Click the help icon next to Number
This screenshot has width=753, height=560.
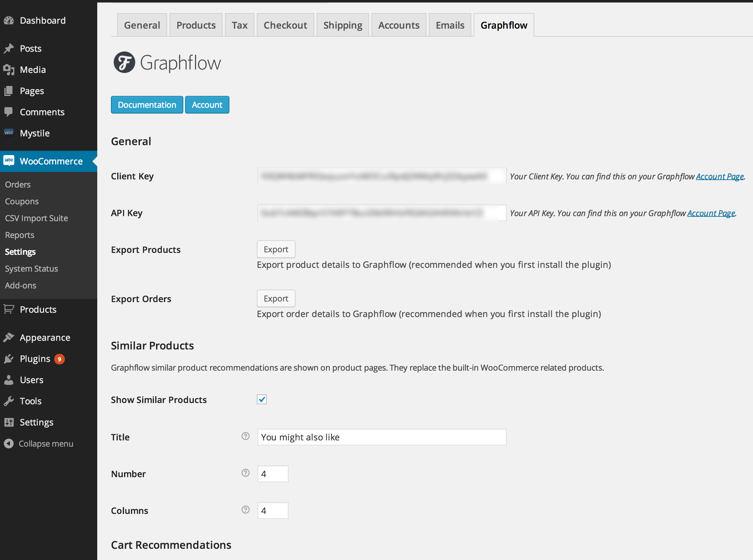click(x=246, y=473)
